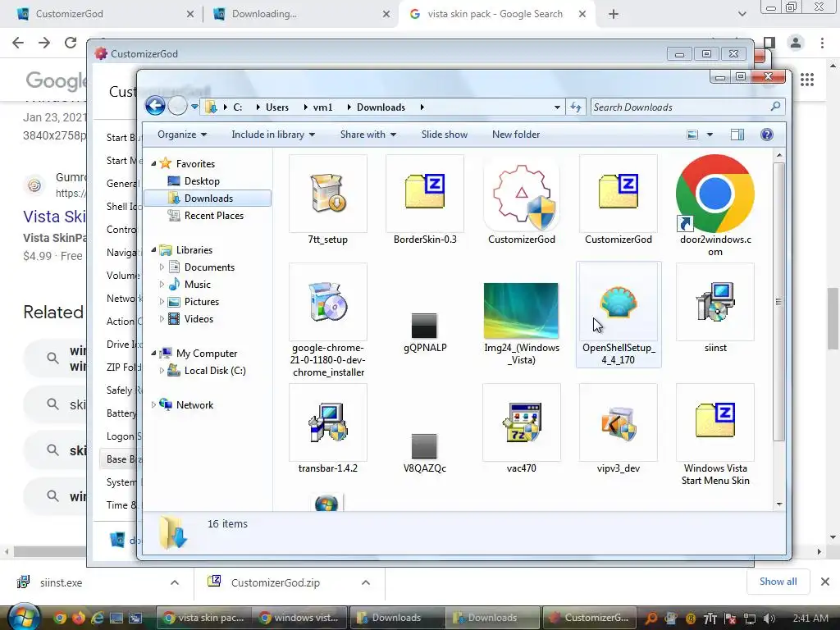
Task: Open Firefox from the taskbar
Action: pyautogui.click(x=78, y=618)
